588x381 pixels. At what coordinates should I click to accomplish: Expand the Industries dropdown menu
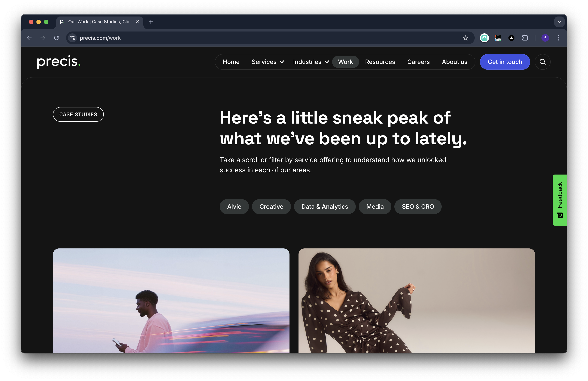click(x=311, y=62)
